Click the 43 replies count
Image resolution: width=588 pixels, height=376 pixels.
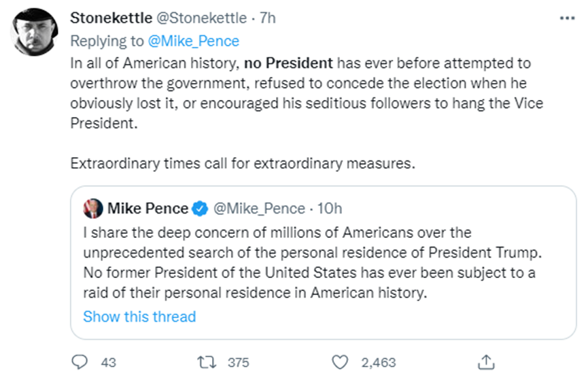[x=108, y=362]
